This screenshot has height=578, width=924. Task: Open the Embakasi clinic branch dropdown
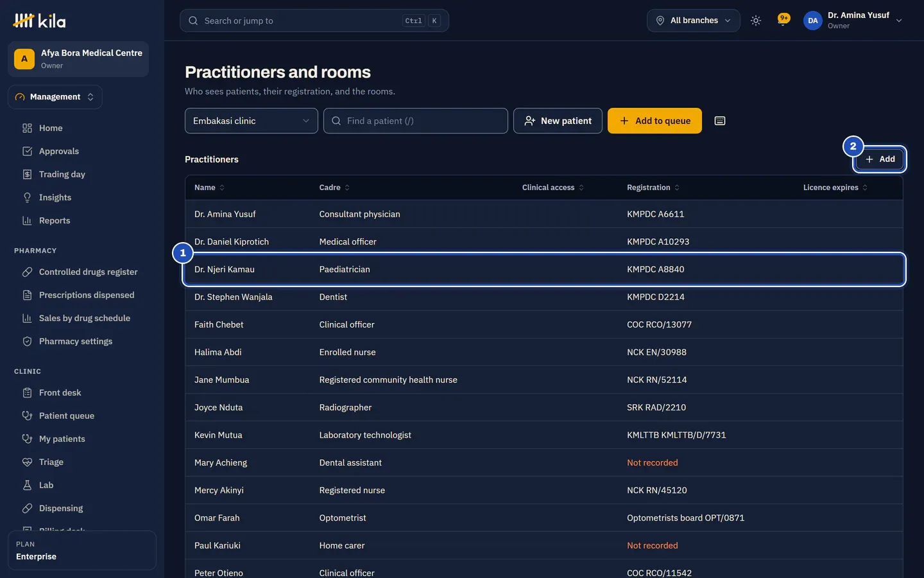click(x=252, y=121)
